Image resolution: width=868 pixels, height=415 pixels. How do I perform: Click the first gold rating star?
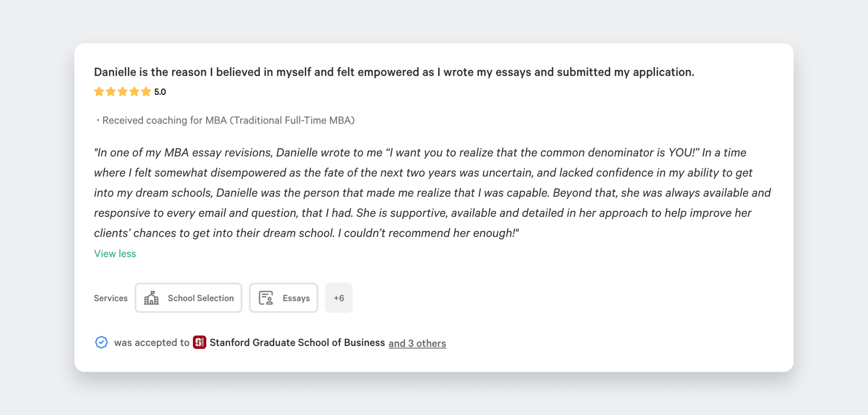[99, 92]
